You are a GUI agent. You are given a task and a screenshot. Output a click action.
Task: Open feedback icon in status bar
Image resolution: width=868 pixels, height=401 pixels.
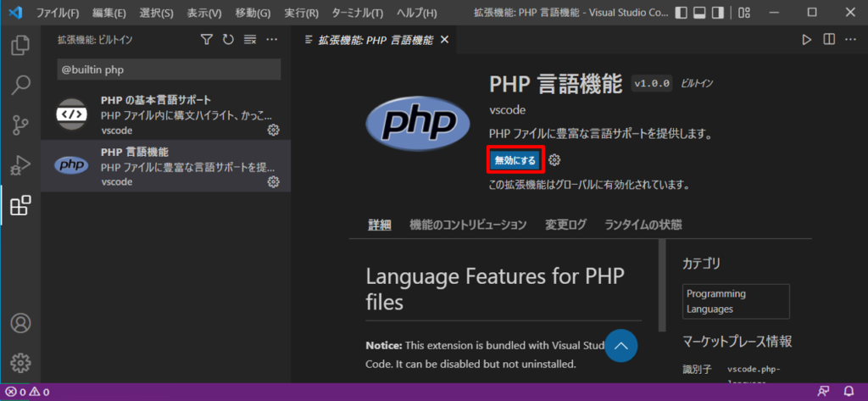(x=824, y=392)
